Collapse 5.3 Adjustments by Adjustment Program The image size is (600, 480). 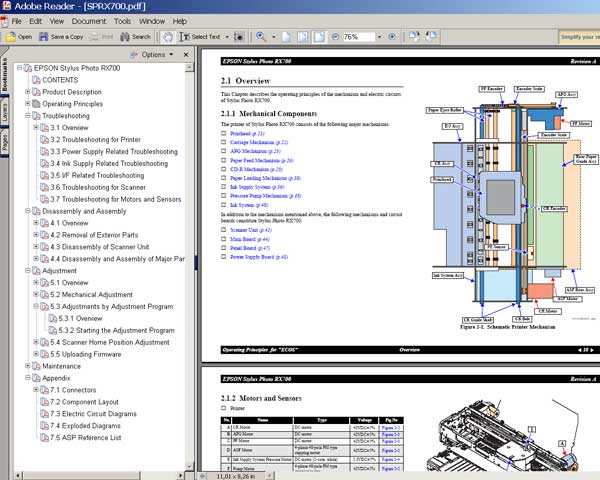36,306
